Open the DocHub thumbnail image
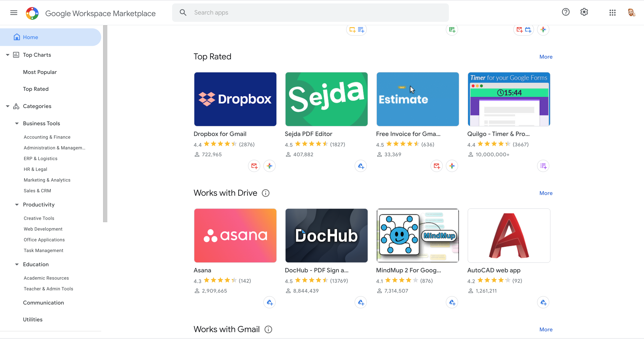Screen dimensions: 644x339 (326, 236)
